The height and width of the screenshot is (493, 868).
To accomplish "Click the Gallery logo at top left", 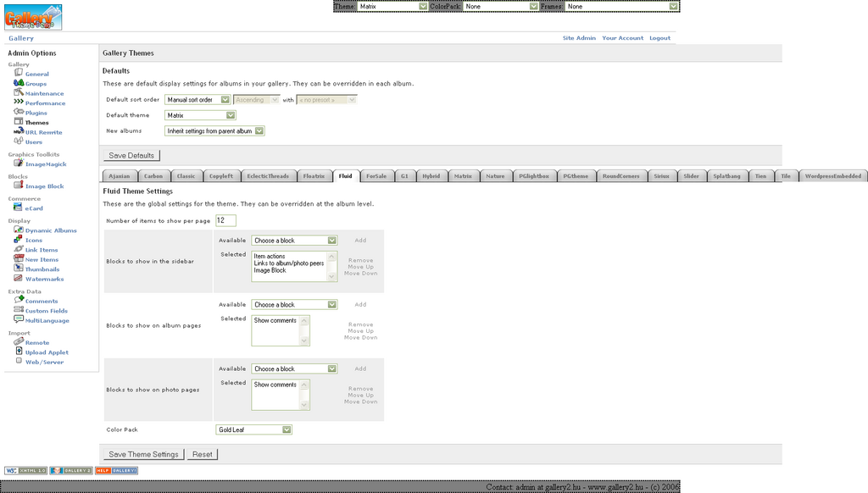I will point(33,17).
